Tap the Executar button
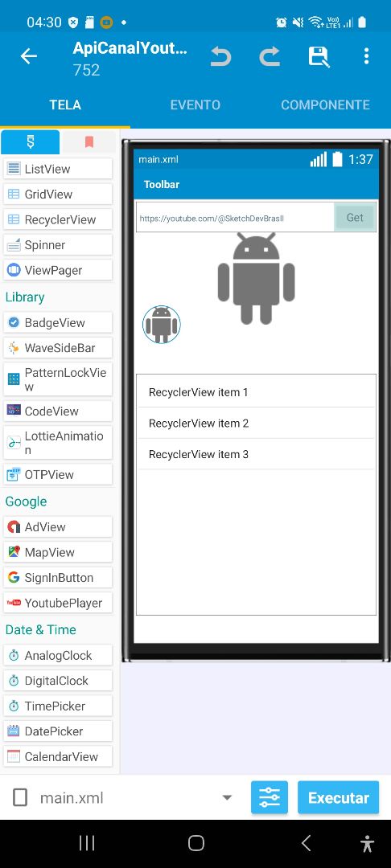 coord(339,798)
